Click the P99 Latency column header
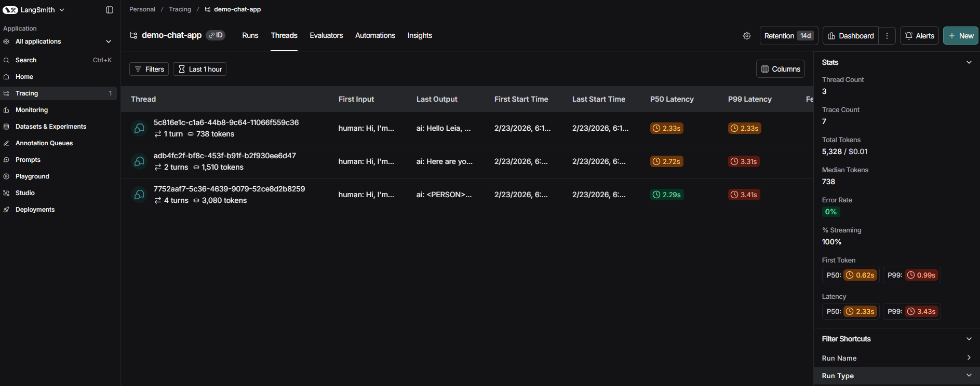This screenshot has height=386, width=980. click(x=750, y=99)
